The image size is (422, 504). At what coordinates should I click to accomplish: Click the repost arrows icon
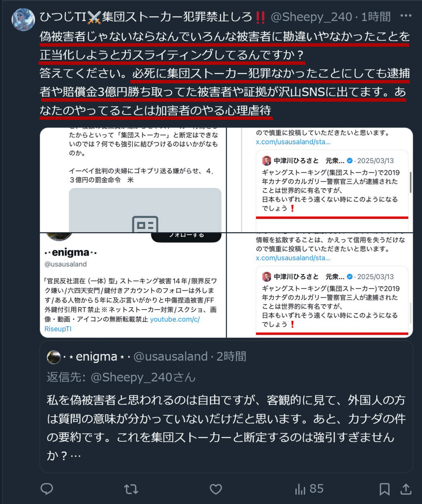coord(131,489)
